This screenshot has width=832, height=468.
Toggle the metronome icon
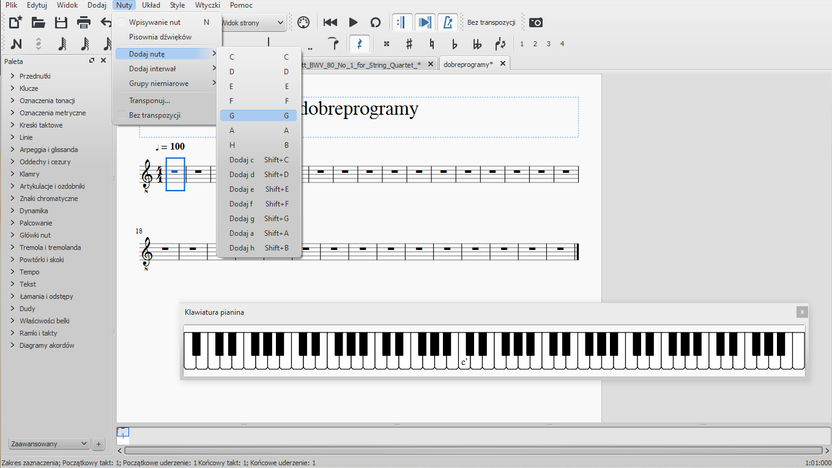click(x=447, y=22)
